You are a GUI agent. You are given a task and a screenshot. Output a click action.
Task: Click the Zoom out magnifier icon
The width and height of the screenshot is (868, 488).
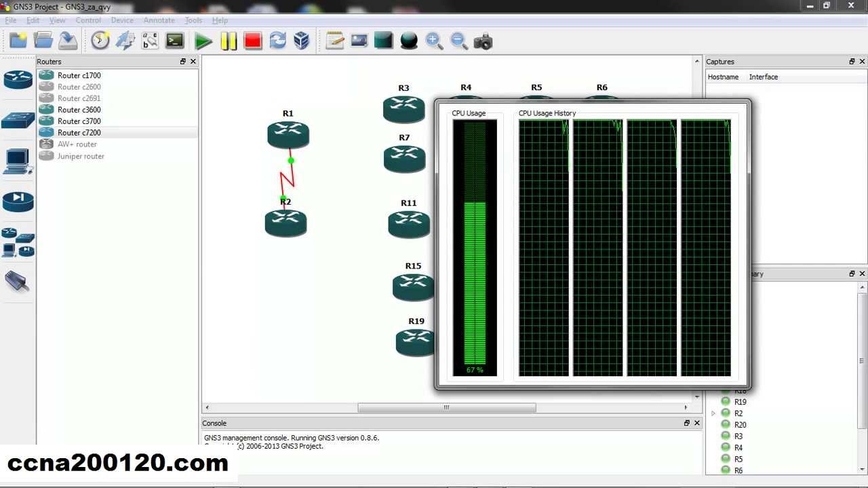(459, 41)
